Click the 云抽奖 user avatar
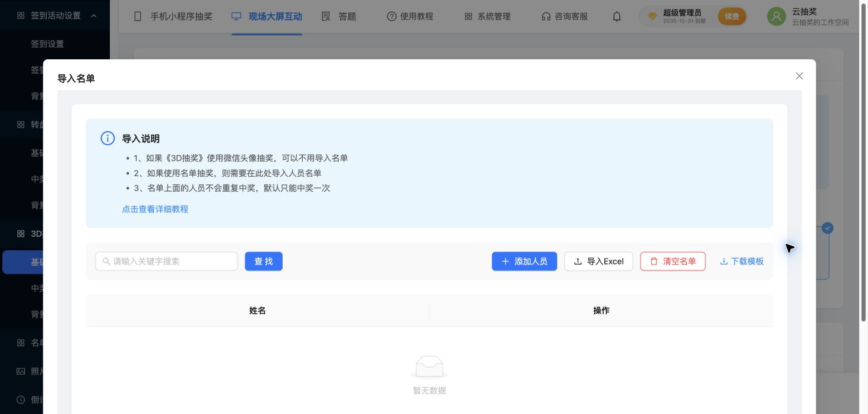Viewport: 868px width, 414px height. [x=776, y=17]
